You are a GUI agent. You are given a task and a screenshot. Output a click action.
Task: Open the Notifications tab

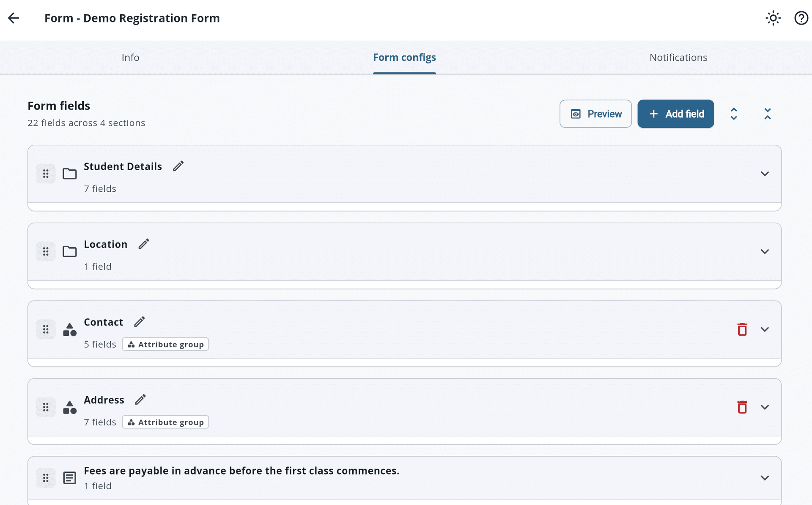click(x=678, y=58)
